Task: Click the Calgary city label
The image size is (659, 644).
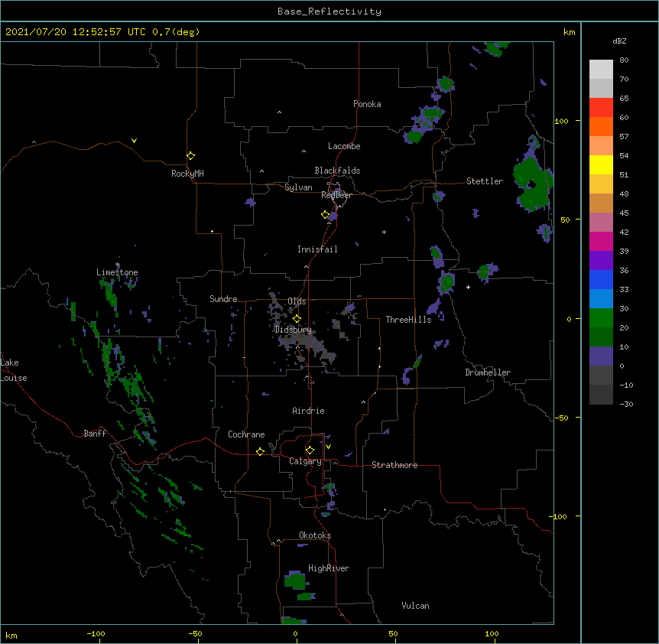Action: [x=305, y=461]
